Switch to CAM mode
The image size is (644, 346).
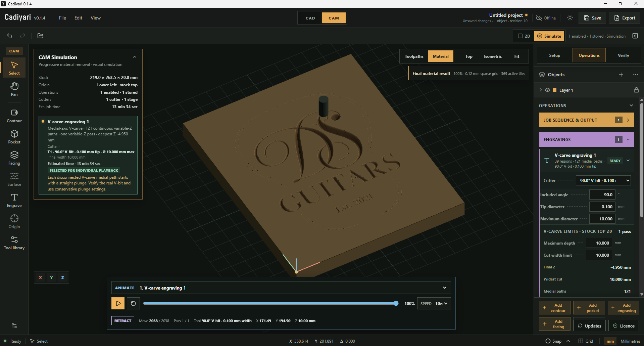(x=334, y=18)
